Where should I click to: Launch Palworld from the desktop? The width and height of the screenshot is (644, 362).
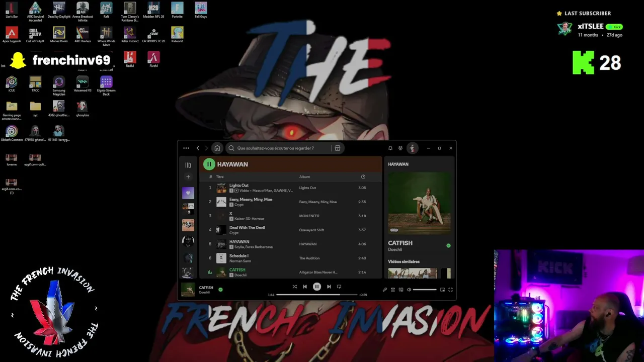(x=177, y=35)
